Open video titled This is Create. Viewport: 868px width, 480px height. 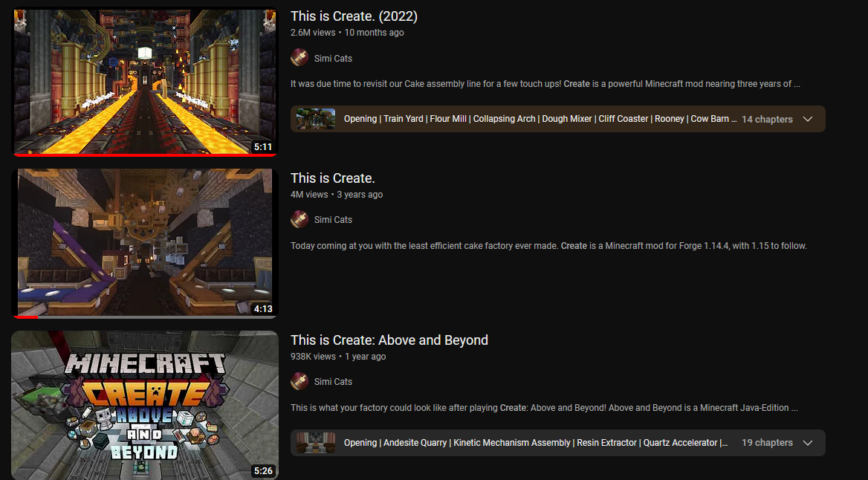click(333, 178)
